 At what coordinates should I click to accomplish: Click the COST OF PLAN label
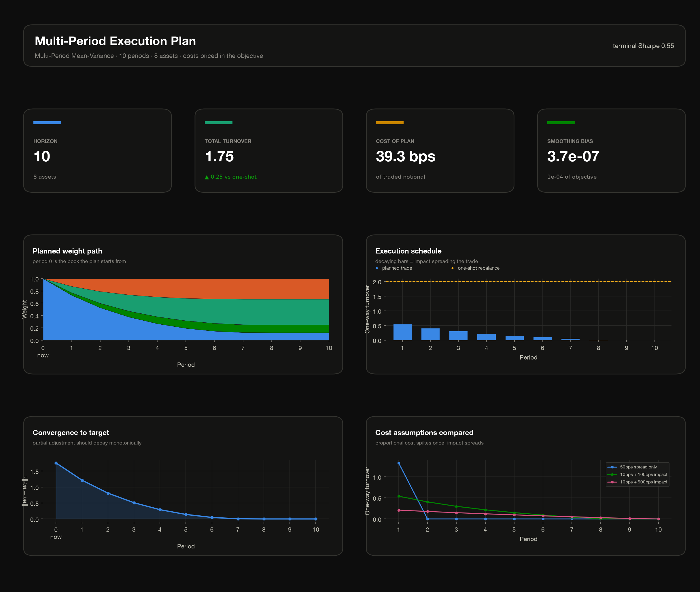pos(395,141)
